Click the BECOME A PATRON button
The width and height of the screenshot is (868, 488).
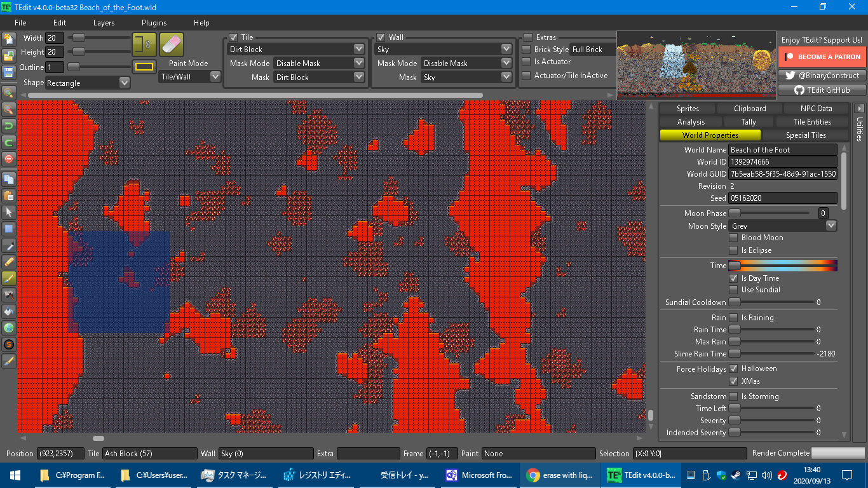822,57
